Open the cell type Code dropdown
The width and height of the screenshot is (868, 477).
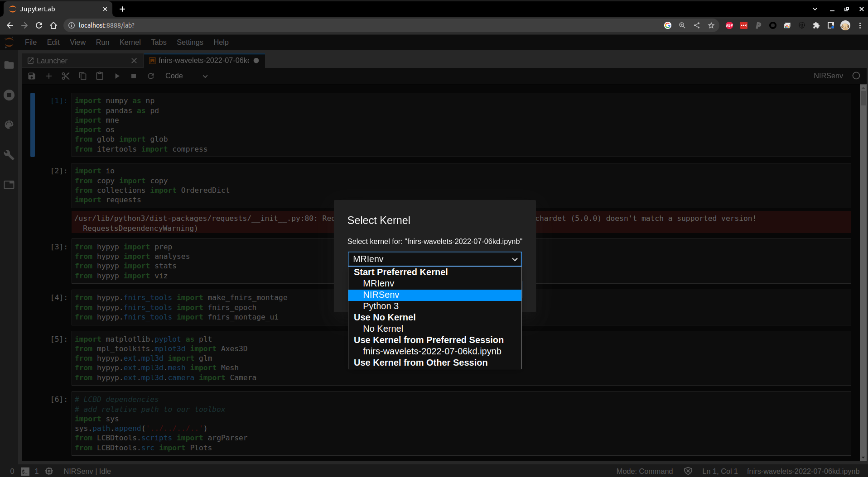(x=186, y=76)
